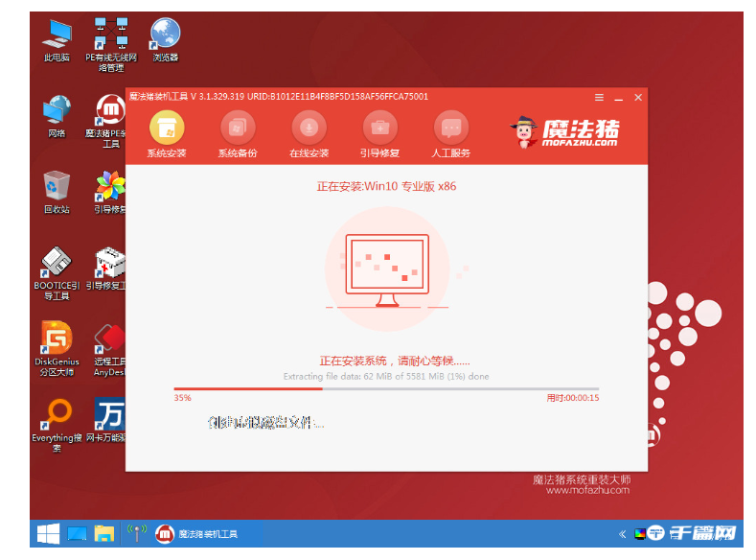Open the 远程工具 AnyDesk desktop shortcut
The width and height of the screenshot is (756, 560).
click(109, 349)
